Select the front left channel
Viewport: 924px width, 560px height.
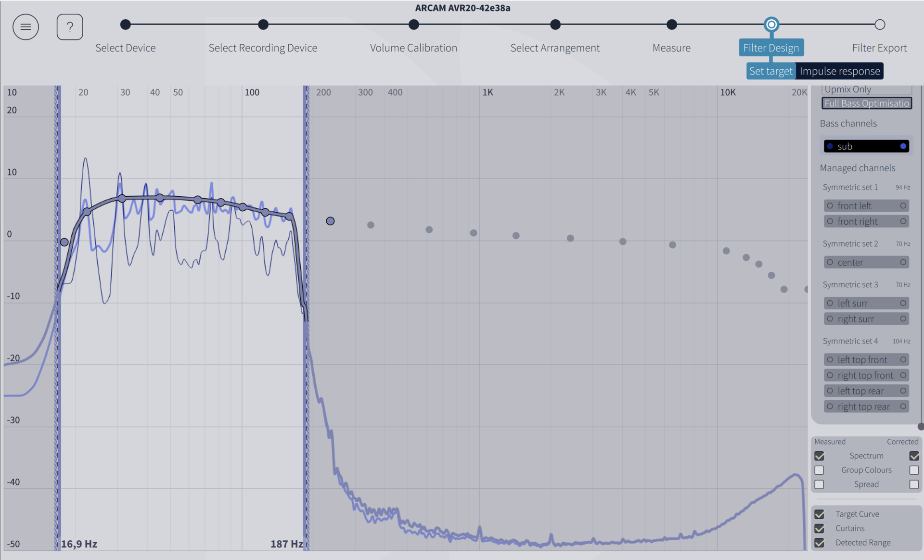click(866, 206)
